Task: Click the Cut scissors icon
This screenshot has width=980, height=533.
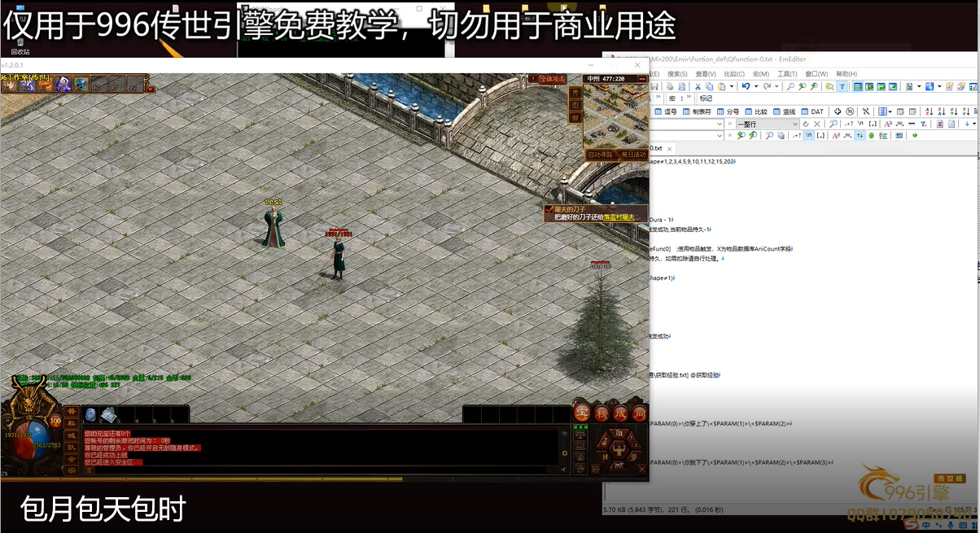Action: (x=698, y=86)
